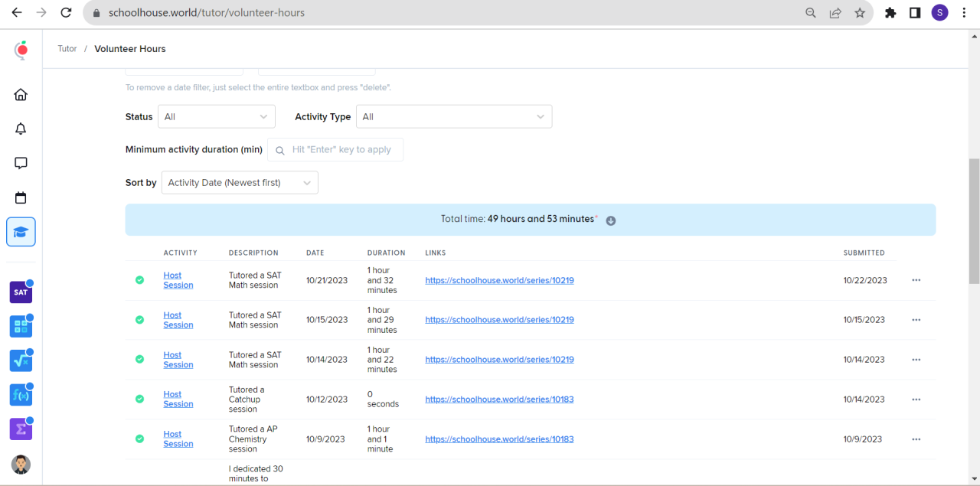
Task: Open the more options menu for 10/21/2023 row
Action: [916, 280]
